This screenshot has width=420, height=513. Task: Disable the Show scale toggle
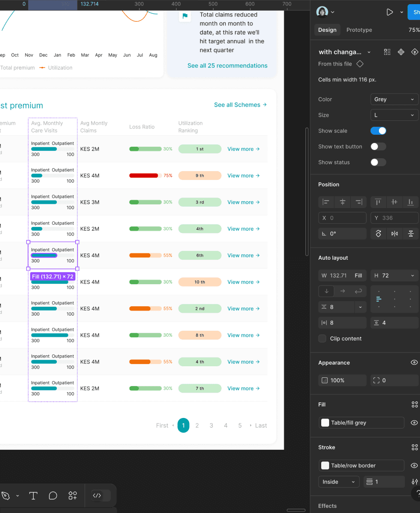click(x=378, y=131)
